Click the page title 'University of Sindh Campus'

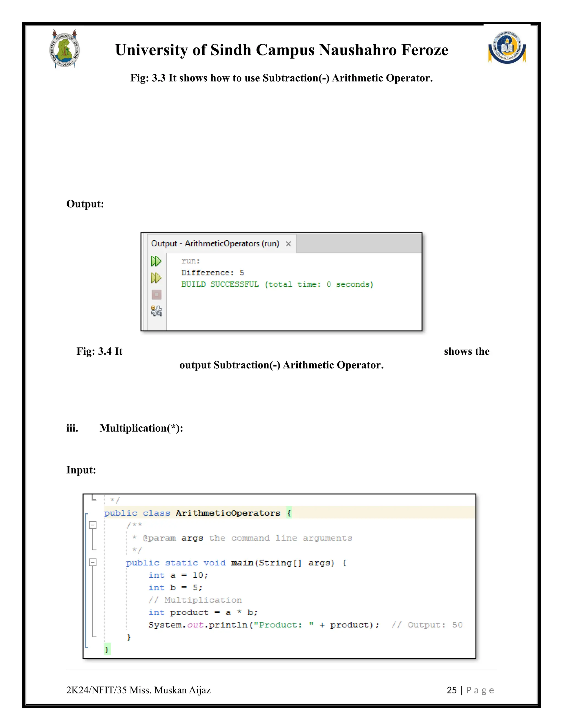point(281,50)
